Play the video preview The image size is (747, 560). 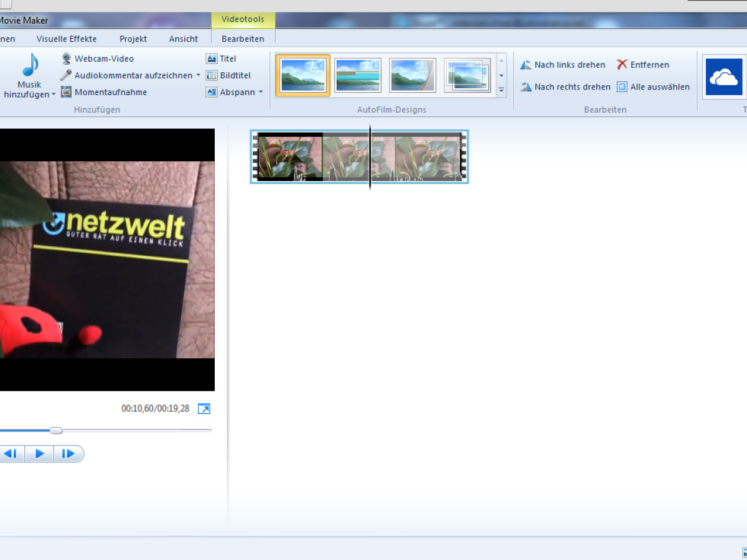[x=39, y=454]
